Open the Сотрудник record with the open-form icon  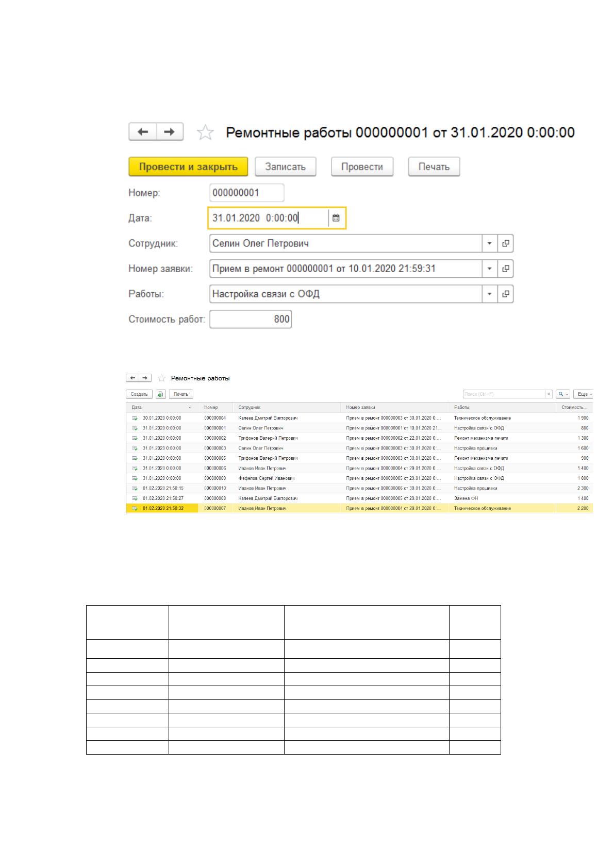click(506, 243)
